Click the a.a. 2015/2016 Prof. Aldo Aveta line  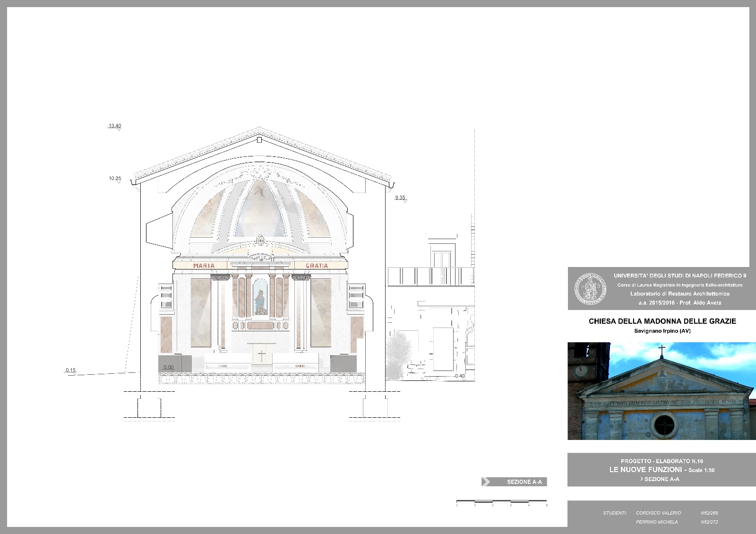[x=680, y=303]
